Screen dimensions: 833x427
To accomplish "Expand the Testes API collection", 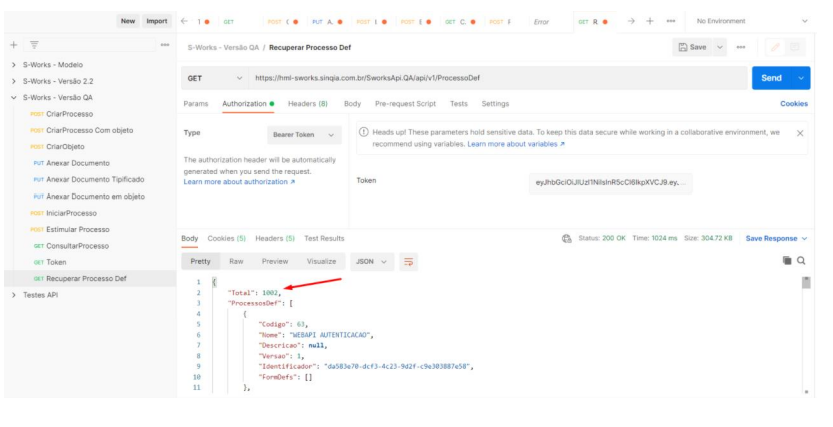I will point(14,295).
